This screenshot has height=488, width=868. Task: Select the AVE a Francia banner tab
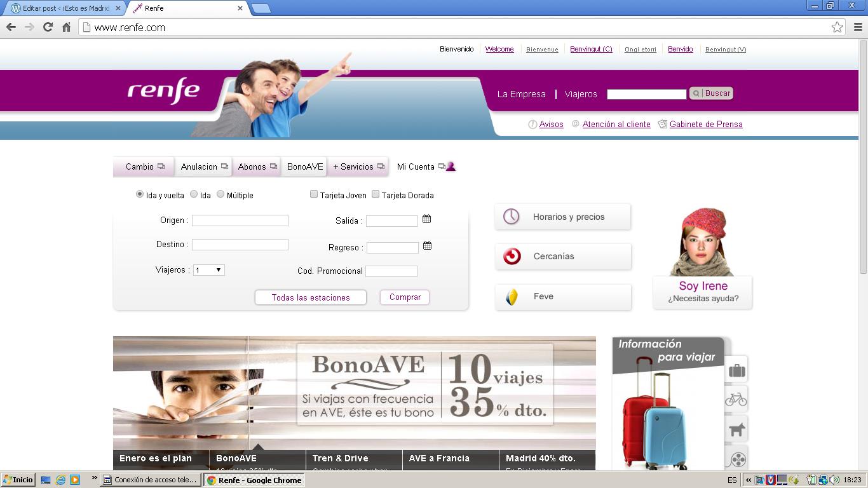pyautogui.click(x=451, y=460)
